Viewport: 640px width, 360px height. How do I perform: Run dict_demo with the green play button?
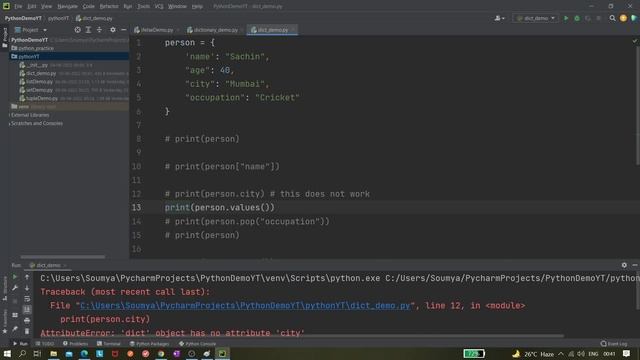tap(566, 18)
